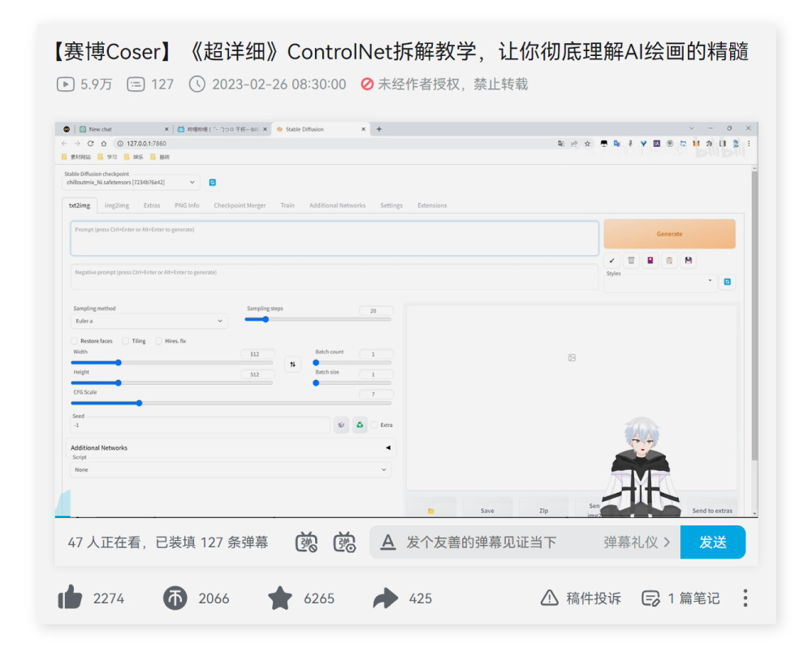Screen dimensions: 812x648
Task: Check the Extra option next to Seed
Action: pyautogui.click(x=374, y=425)
